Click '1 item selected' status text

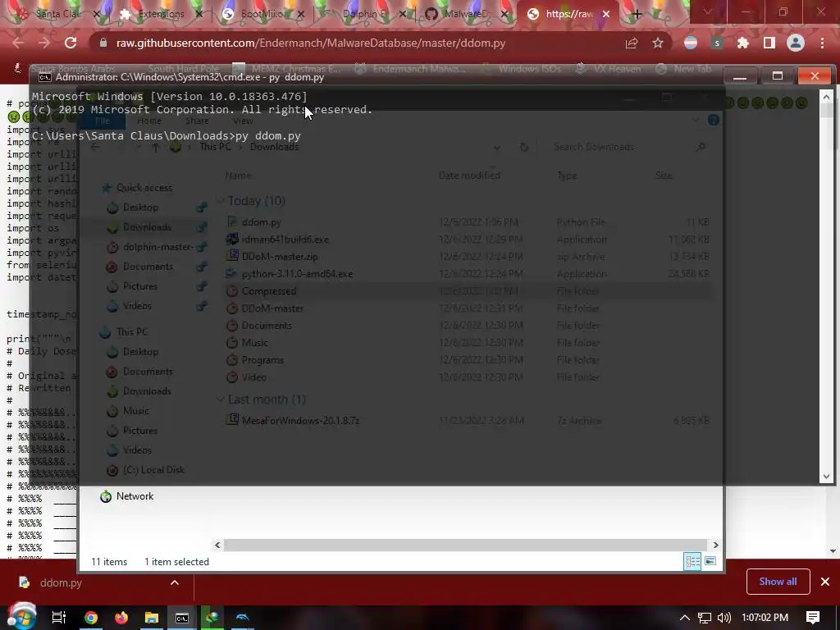tap(176, 561)
